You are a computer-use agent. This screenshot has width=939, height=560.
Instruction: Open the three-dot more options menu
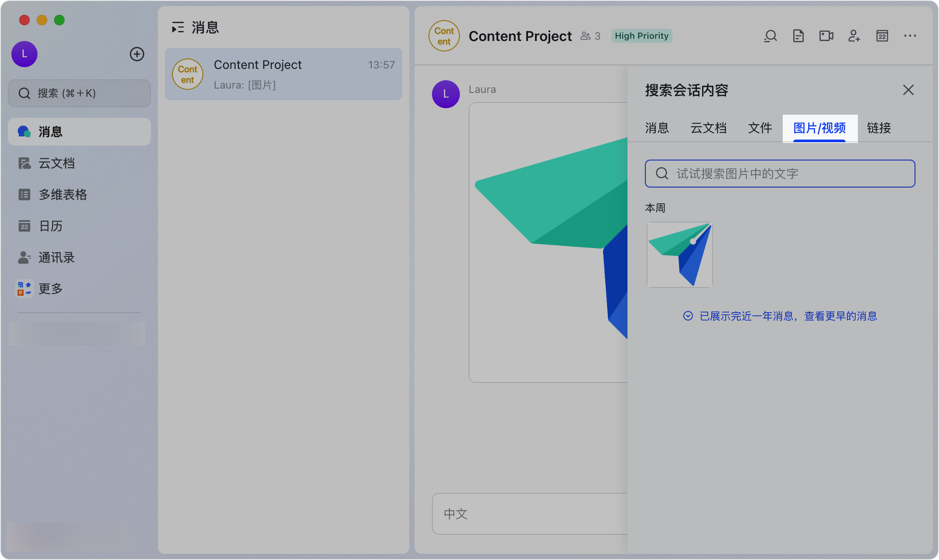point(910,36)
